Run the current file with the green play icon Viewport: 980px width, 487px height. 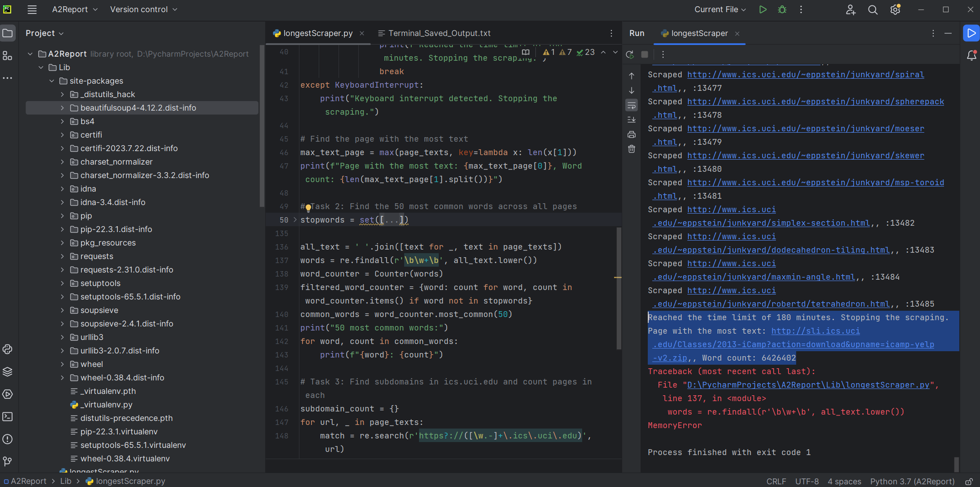tap(763, 9)
